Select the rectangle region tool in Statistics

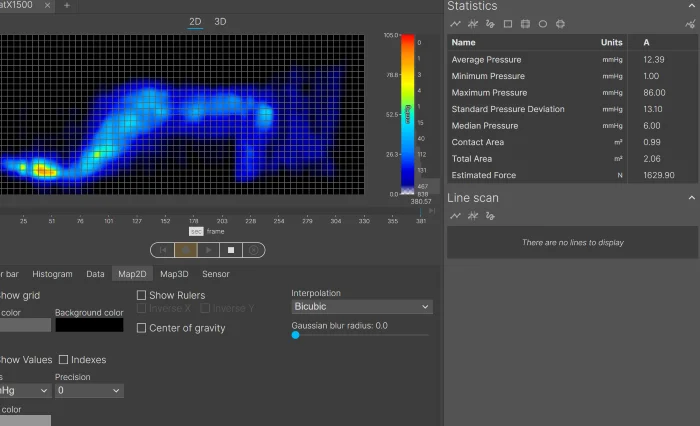coord(507,23)
